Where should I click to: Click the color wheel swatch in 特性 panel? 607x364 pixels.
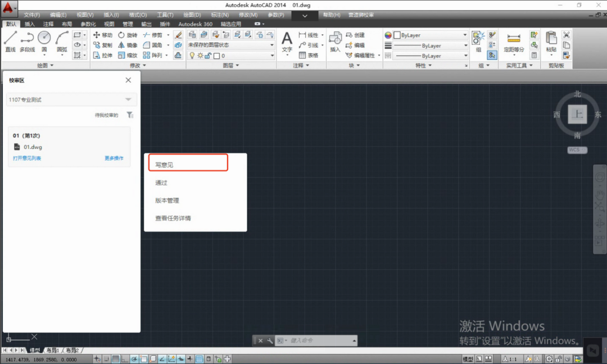pos(388,35)
